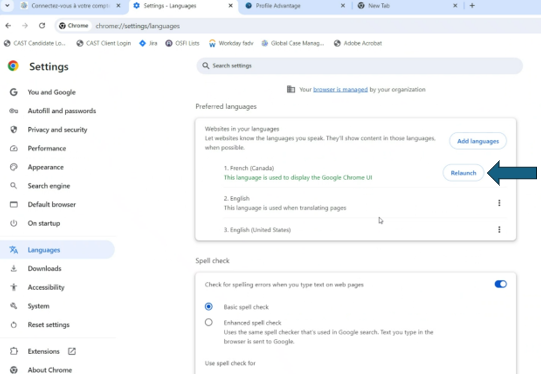This screenshot has width=541, height=374.
Task: Open a new tab with plus icon
Action: tap(472, 6)
